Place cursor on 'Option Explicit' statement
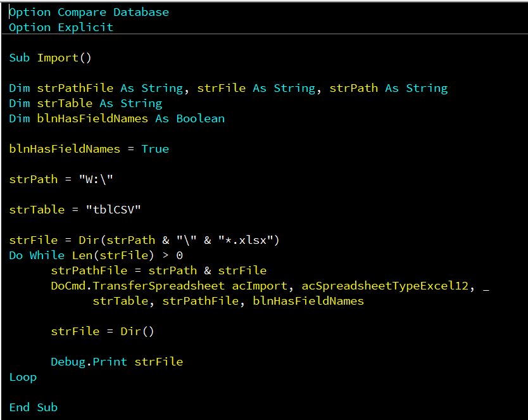528x420 pixels. (x=61, y=27)
